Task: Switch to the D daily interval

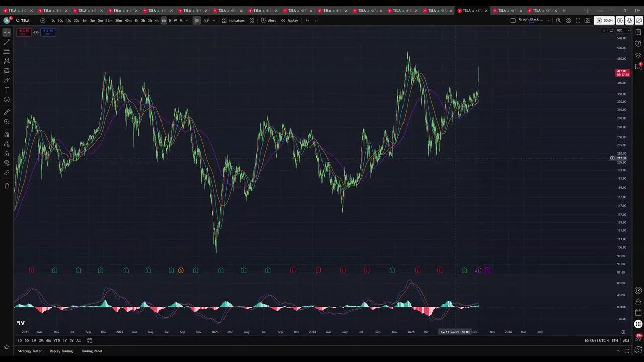Action: 170,20
